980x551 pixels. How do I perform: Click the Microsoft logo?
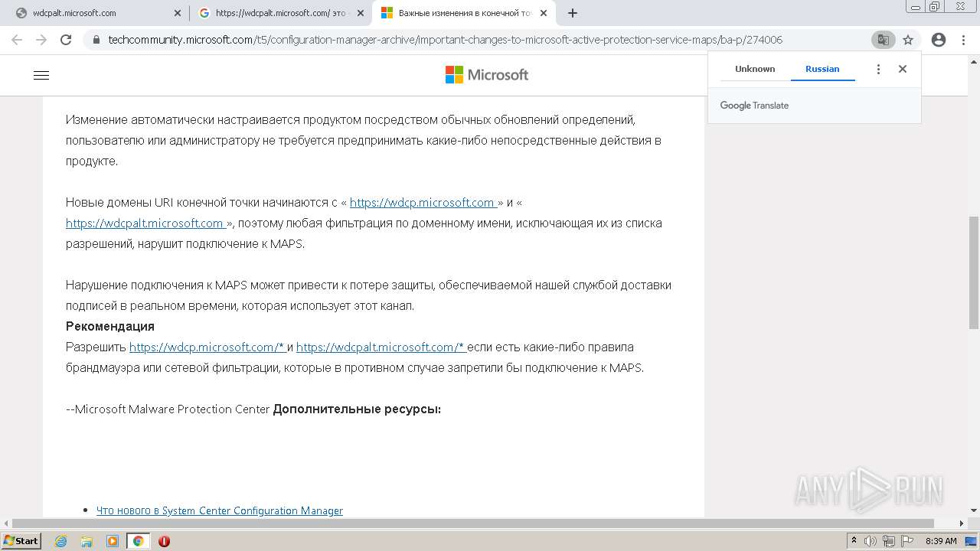pyautogui.click(x=487, y=74)
